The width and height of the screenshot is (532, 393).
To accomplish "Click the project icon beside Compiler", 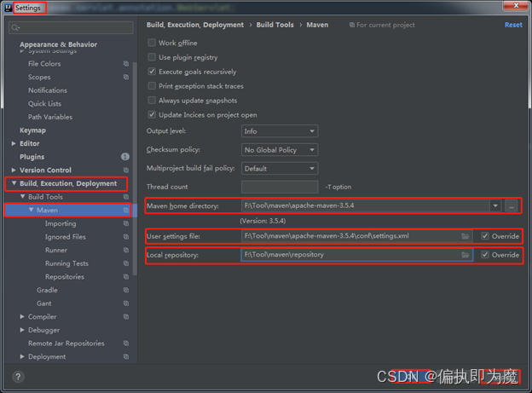I will click(126, 316).
